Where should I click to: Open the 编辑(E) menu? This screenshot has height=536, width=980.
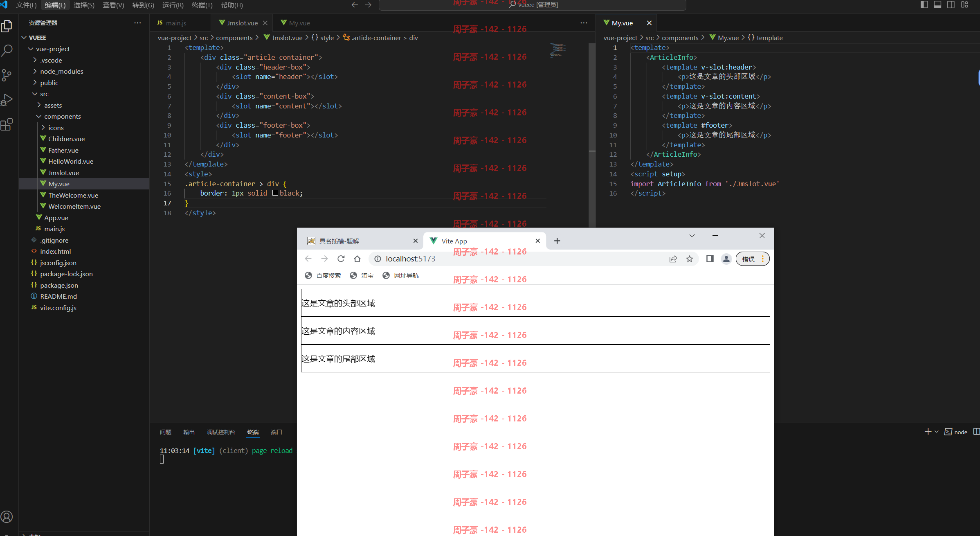[55, 5]
